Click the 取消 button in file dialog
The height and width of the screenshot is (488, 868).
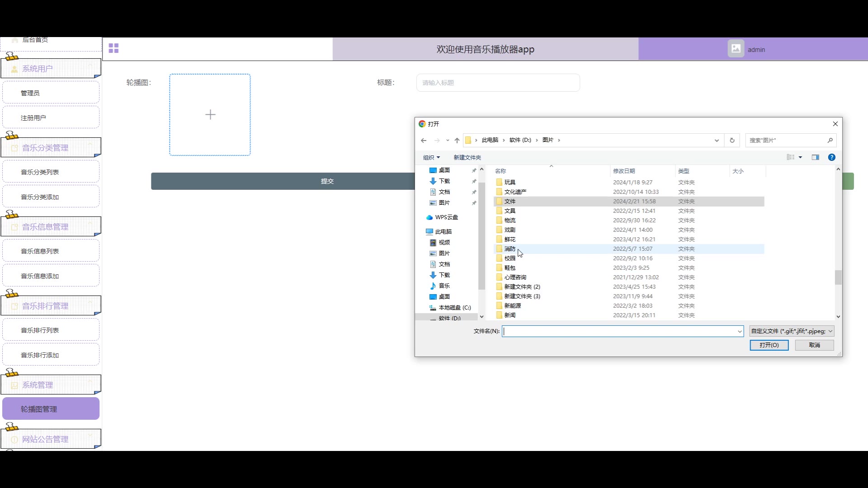pos(814,345)
